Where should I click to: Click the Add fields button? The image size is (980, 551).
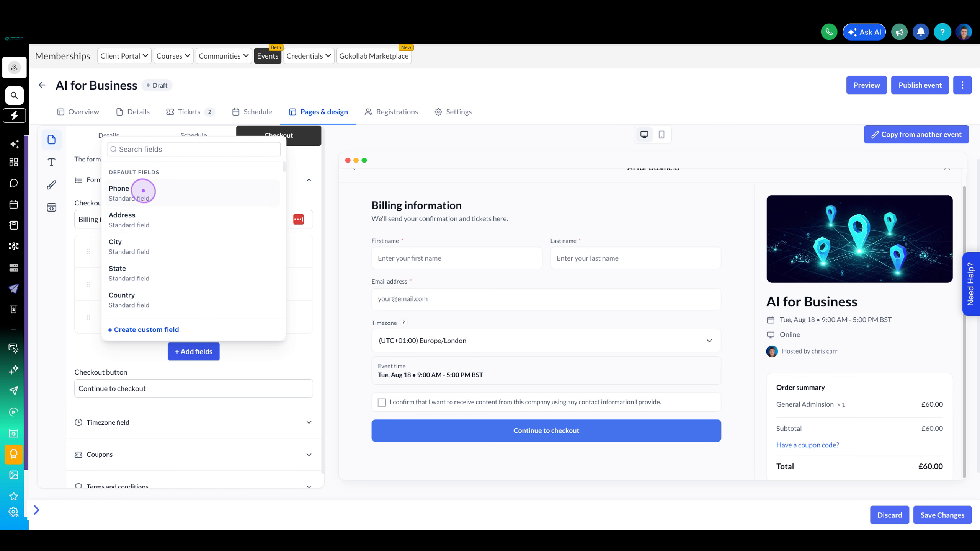pos(194,352)
